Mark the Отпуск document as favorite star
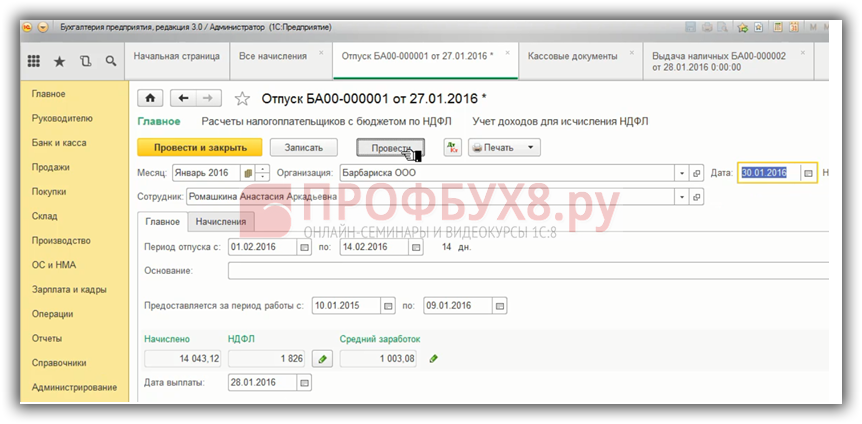The height and width of the screenshot is (424, 862). 242,99
